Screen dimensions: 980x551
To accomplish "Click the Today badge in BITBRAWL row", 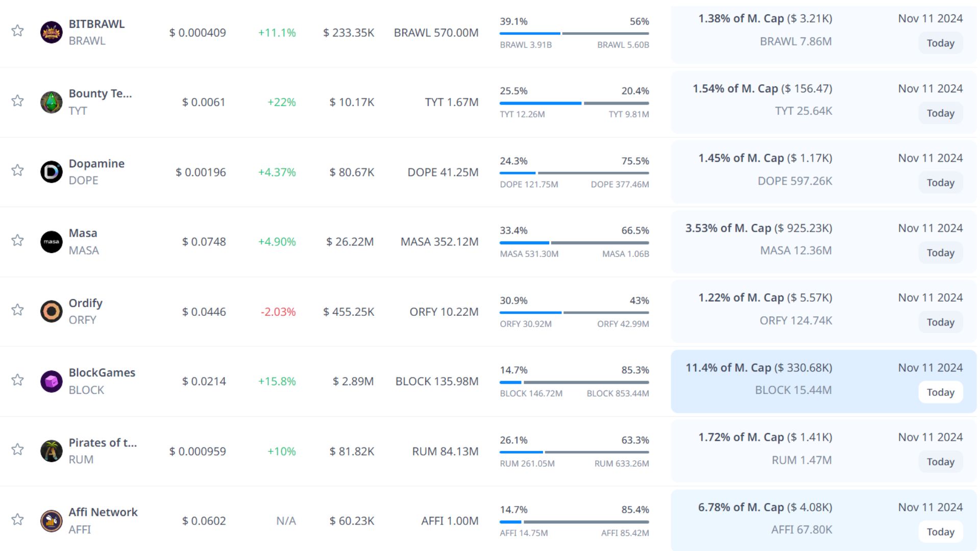I will (x=940, y=43).
